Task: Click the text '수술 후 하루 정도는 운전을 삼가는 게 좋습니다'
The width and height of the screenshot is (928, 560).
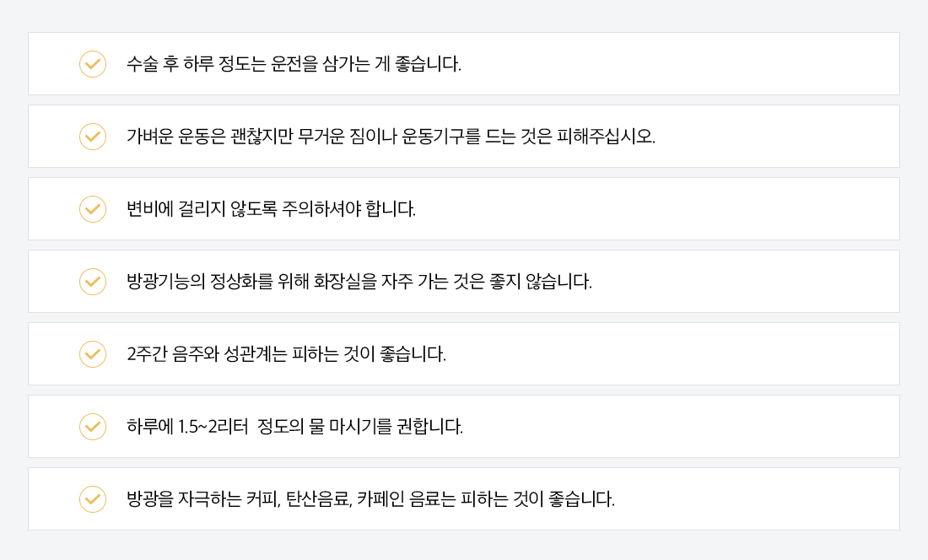Action: [x=294, y=64]
